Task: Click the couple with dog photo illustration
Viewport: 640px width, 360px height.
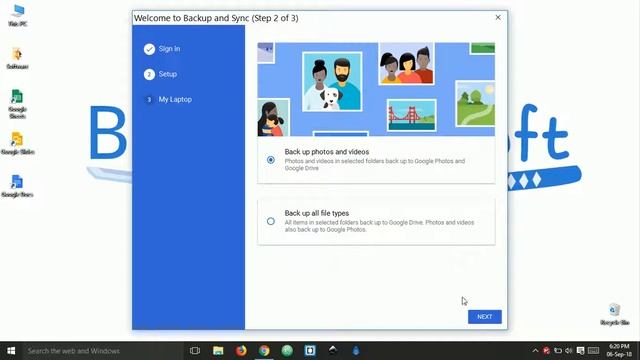Action: [332, 81]
